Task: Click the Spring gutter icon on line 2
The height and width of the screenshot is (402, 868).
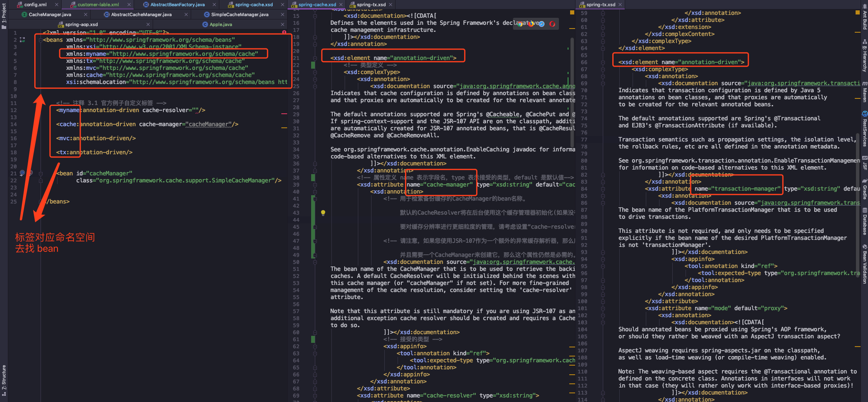Action: click(x=22, y=40)
